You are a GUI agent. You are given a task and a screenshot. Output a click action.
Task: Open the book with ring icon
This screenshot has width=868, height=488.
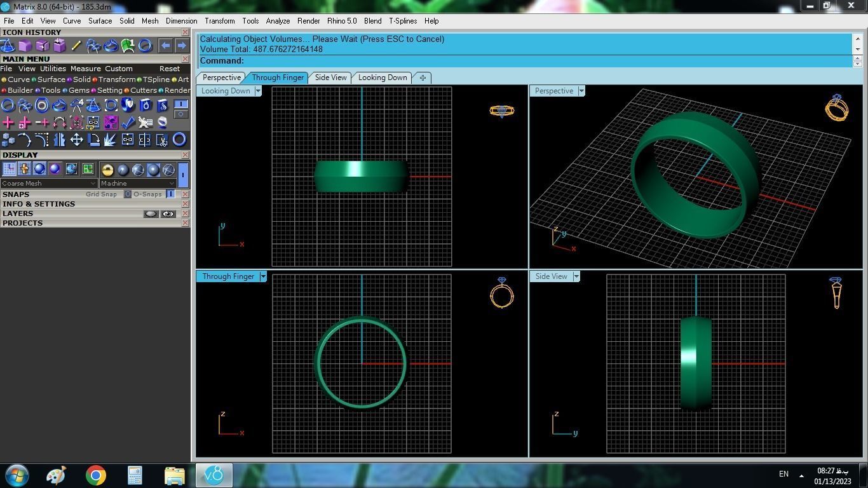click(x=145, y=105)
